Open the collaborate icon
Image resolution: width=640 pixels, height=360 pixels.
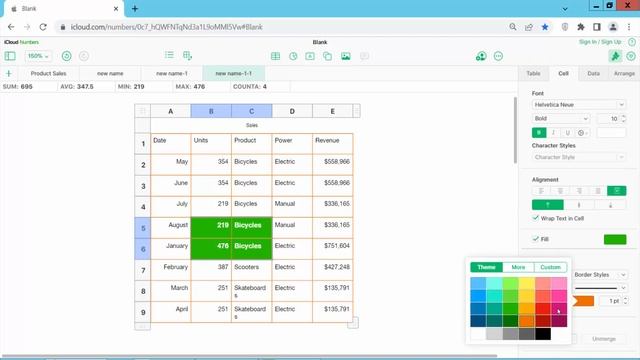[x=481, y=56]
